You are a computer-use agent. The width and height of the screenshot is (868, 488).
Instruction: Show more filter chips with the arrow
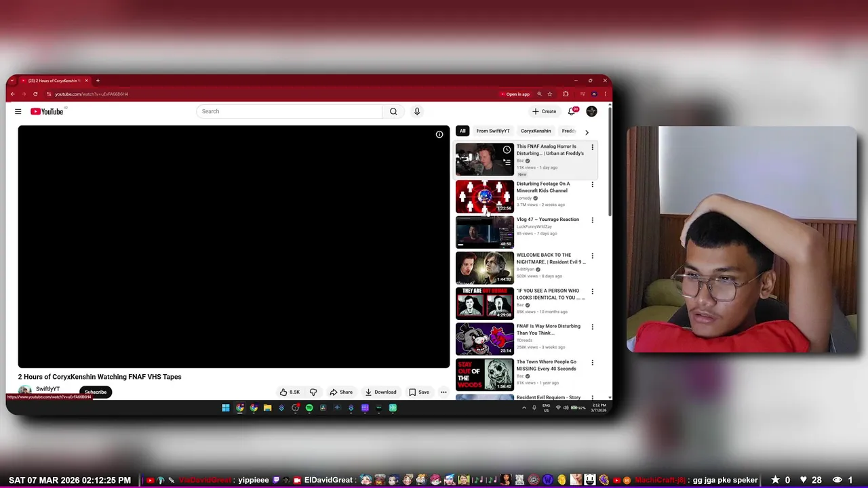pos(587,132)
